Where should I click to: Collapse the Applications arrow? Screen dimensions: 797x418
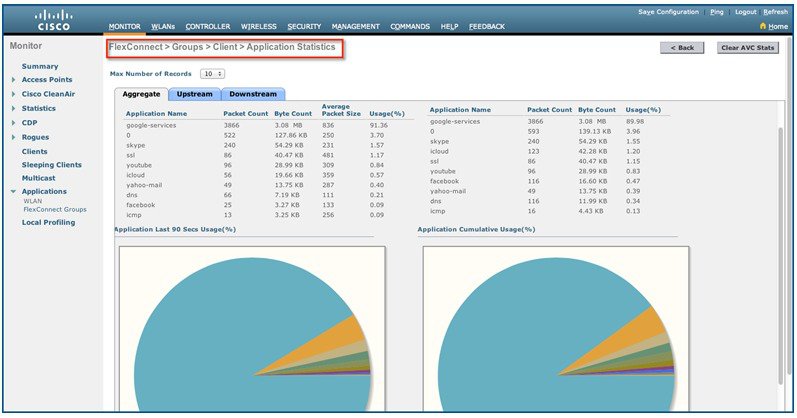[14, 192]
